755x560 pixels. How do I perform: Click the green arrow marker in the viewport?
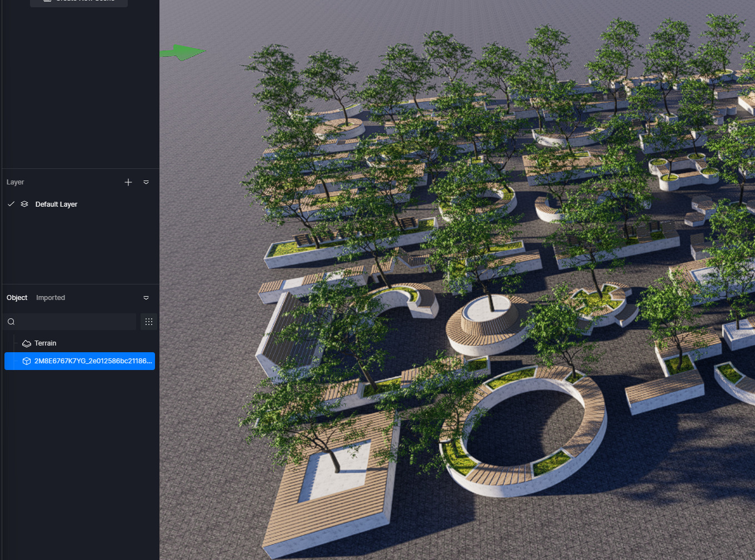pyautogui.click(x=182, y=53)
